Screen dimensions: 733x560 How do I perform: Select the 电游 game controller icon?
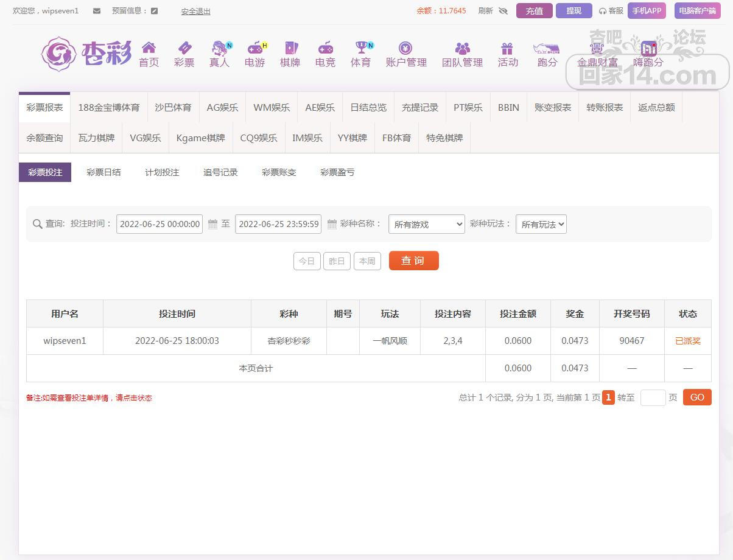click(254, 49)
